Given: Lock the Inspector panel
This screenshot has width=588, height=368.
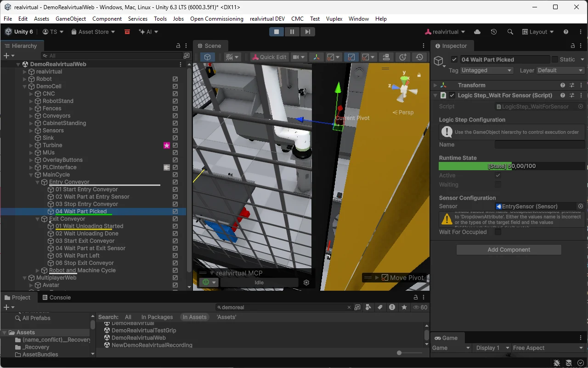Looking at the screenshot, I should pyautogui.click(x=573, y=46).
